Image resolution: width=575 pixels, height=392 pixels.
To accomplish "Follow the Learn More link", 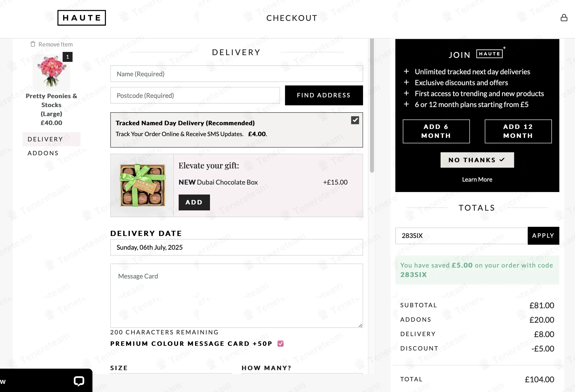I will pyautogui.click(x=477, y=180).
